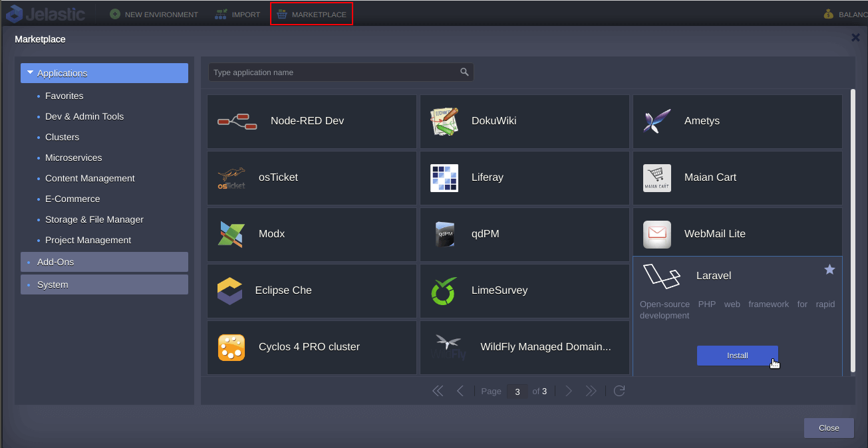The height and width of the screenshot is (448, 868).
Task: Click the osTicket logo icon
Action: coord(231,178)
